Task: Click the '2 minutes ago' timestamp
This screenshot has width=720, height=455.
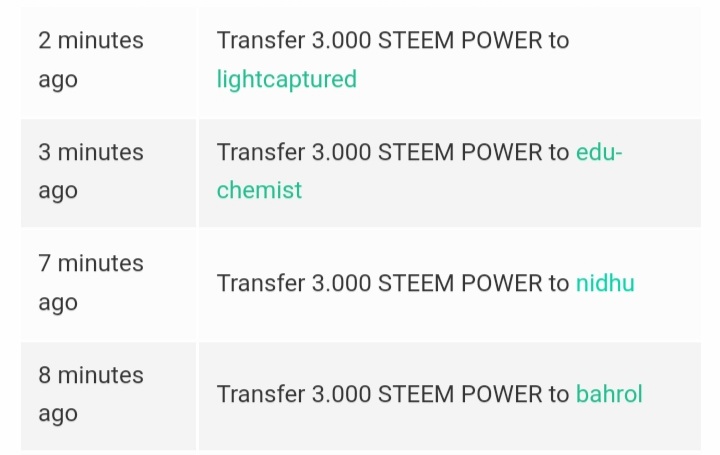Action: point(91,60)
